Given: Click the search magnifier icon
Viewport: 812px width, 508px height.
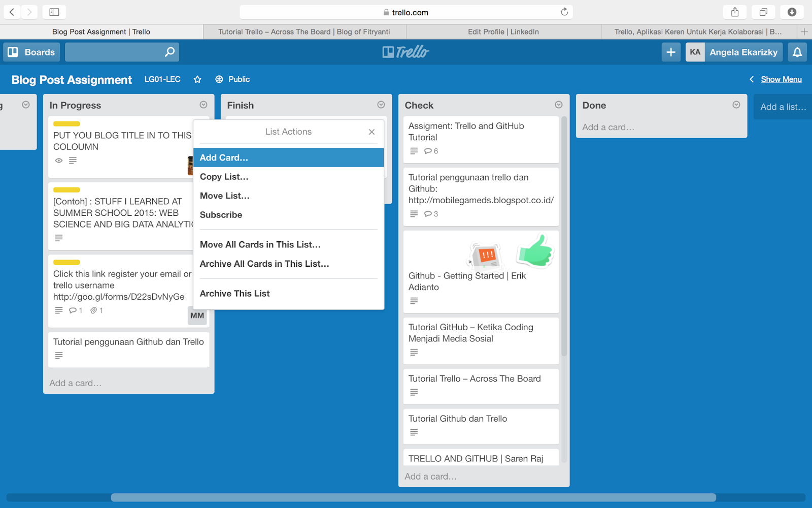Looking at the screenshot, I should click(170, 52).
